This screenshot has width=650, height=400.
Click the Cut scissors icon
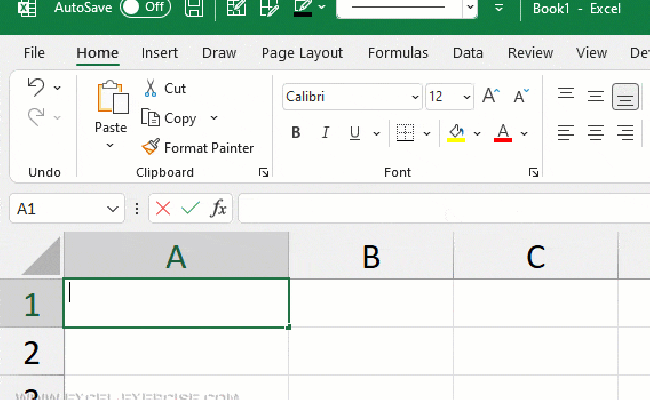pyautogui.click(x=150, y=88)
